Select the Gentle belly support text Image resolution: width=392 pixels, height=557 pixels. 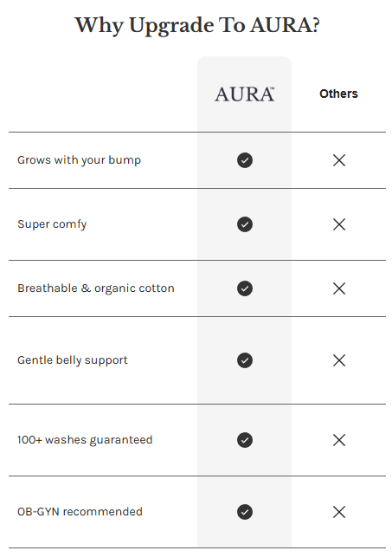pos(73,360)
